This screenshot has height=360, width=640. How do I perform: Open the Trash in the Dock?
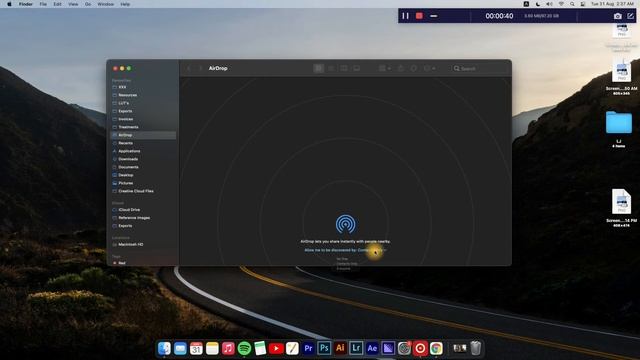pos(476,348)
